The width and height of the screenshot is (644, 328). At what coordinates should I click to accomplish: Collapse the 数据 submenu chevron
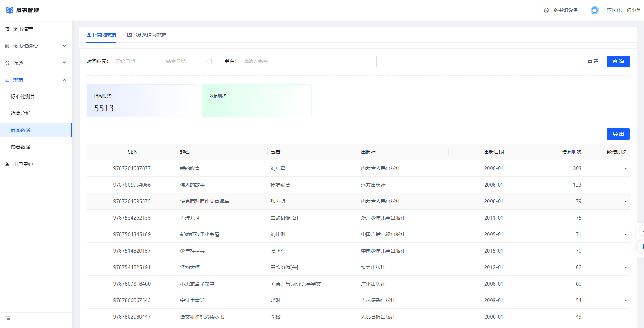(64, 80)
